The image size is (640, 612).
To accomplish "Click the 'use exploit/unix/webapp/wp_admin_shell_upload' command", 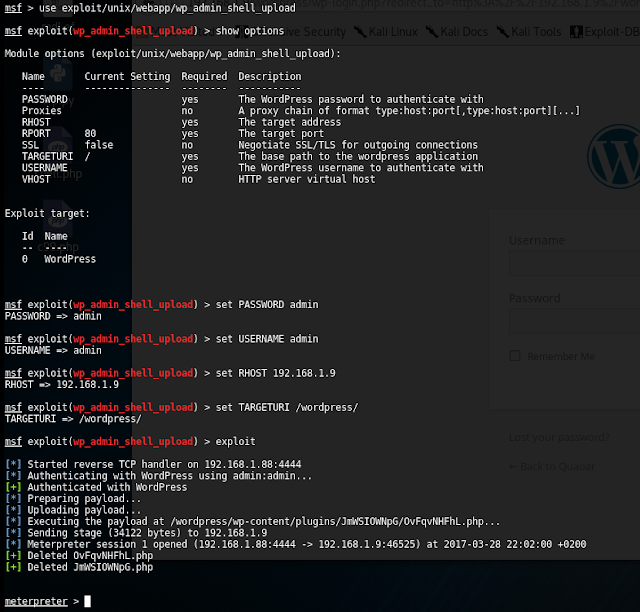I will 167,8.
